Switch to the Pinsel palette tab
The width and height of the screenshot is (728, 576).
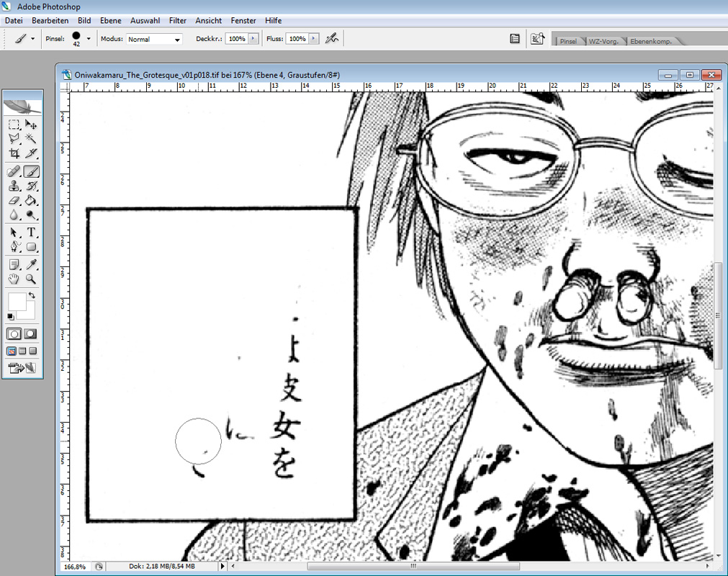pos(568,41)
